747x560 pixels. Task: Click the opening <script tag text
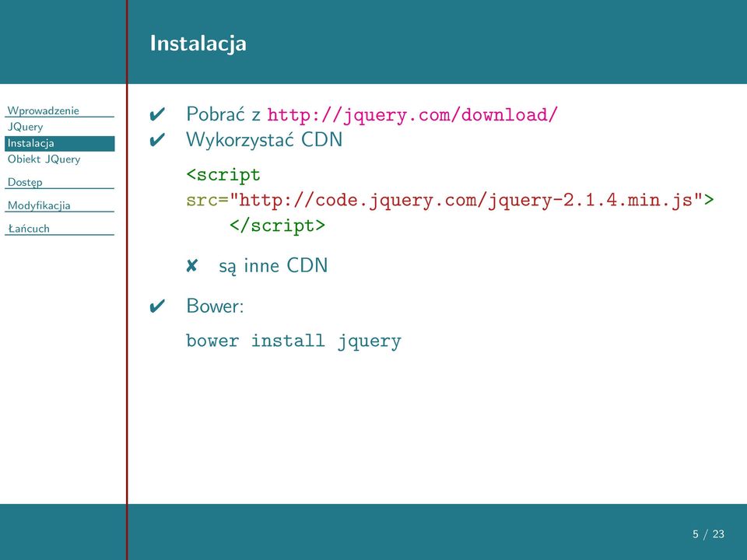[223, 175]
